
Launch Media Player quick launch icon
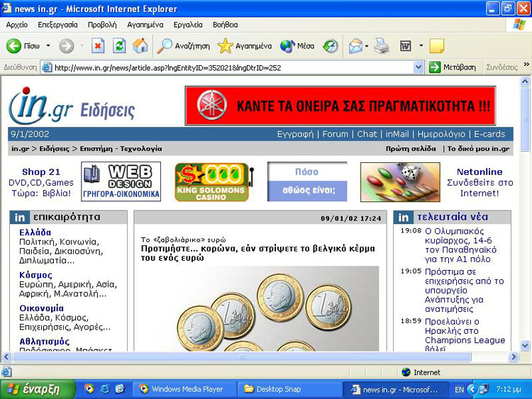(89, 389)
